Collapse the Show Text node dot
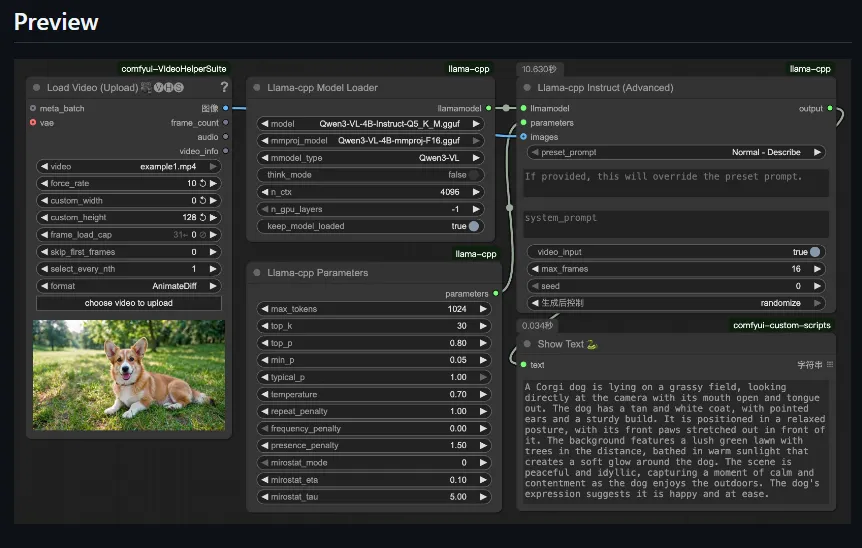This screenshot has height=548, width=862. (x=527, y=344)
